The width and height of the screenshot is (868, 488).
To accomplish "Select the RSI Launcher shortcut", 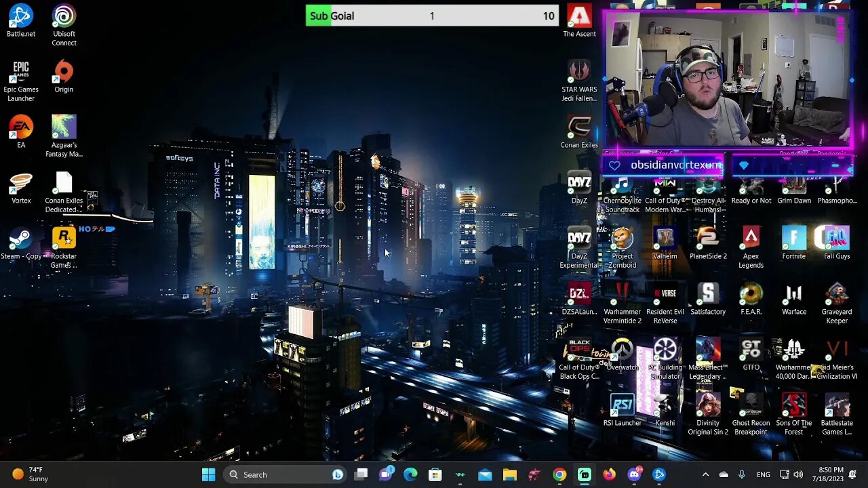I will click(622, 410).
